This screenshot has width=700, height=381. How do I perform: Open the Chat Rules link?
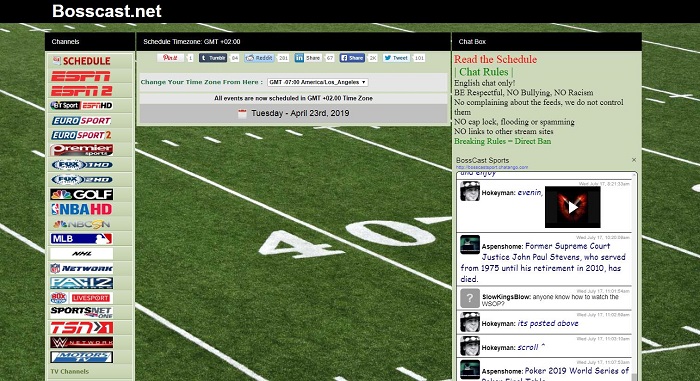click(x=483, y=72)
